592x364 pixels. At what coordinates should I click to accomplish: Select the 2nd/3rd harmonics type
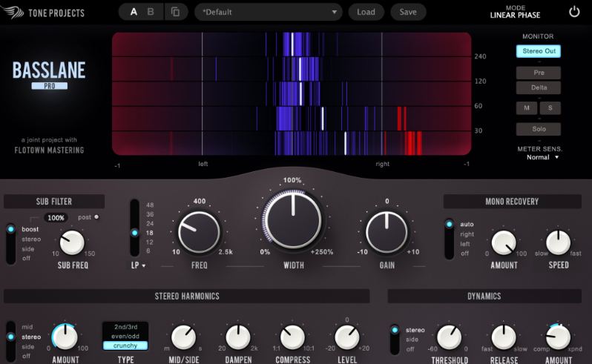click(x=125, y=327)
